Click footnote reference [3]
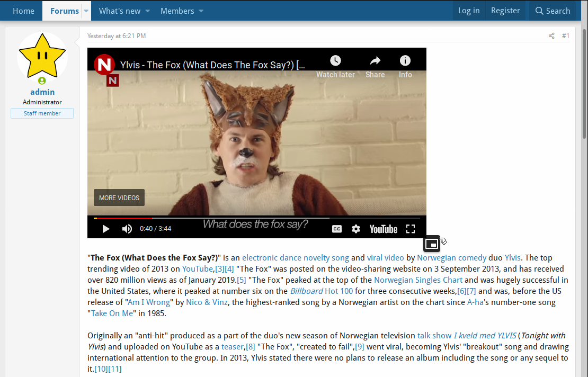The image size is (588, 377). (x=220, y=269)
